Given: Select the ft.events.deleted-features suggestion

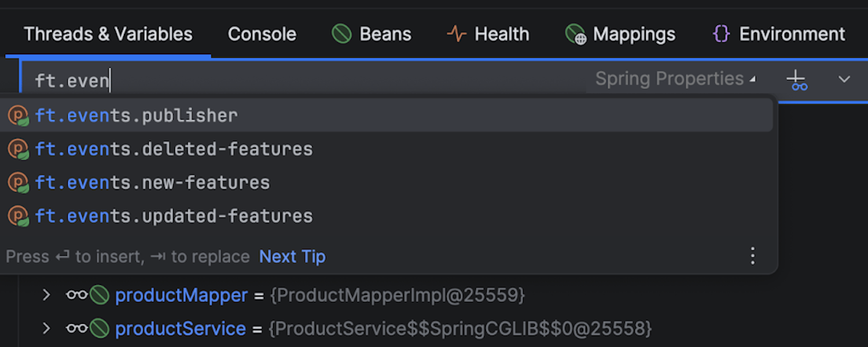Looking at the screenshot, I should (174, 149).
